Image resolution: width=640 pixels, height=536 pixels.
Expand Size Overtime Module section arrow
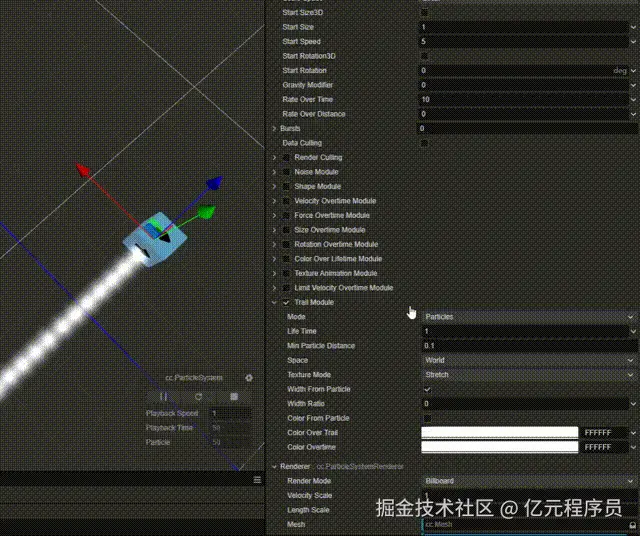pyautogui.click(x=274, y=230)
